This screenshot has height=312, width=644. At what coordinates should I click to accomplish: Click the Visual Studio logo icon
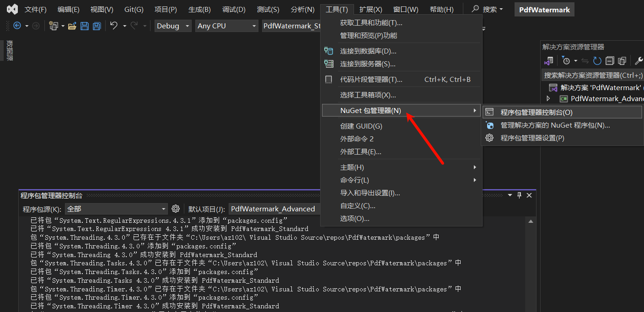click(12, 9)
